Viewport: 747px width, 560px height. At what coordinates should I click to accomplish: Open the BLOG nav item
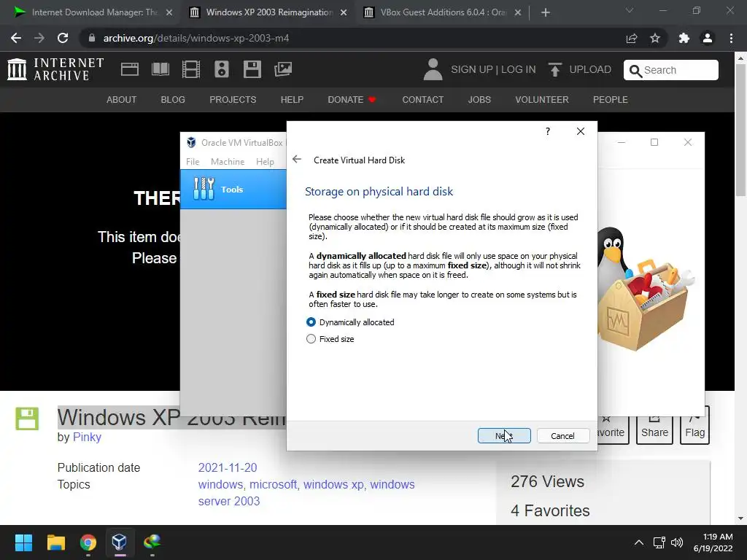[173, 99]
